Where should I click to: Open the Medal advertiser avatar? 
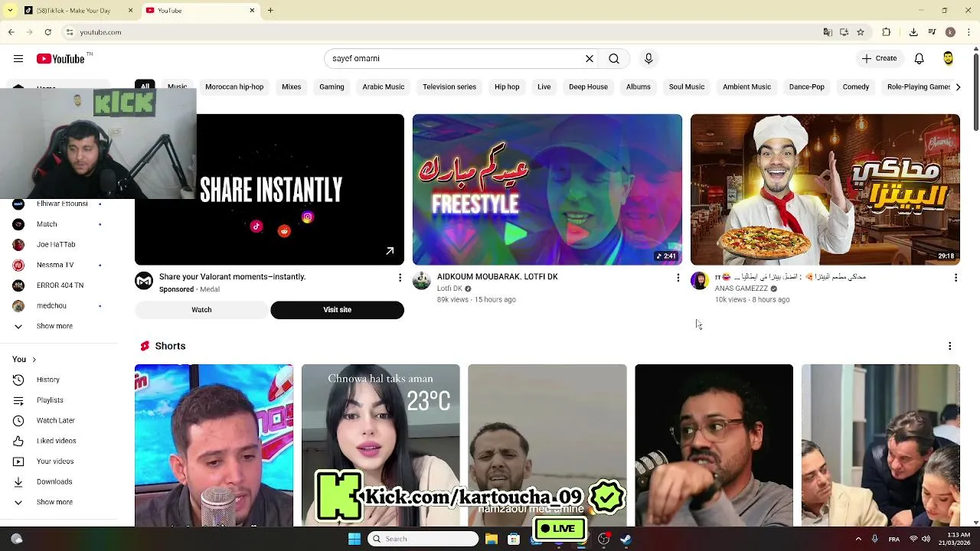(x=144, y=281)
